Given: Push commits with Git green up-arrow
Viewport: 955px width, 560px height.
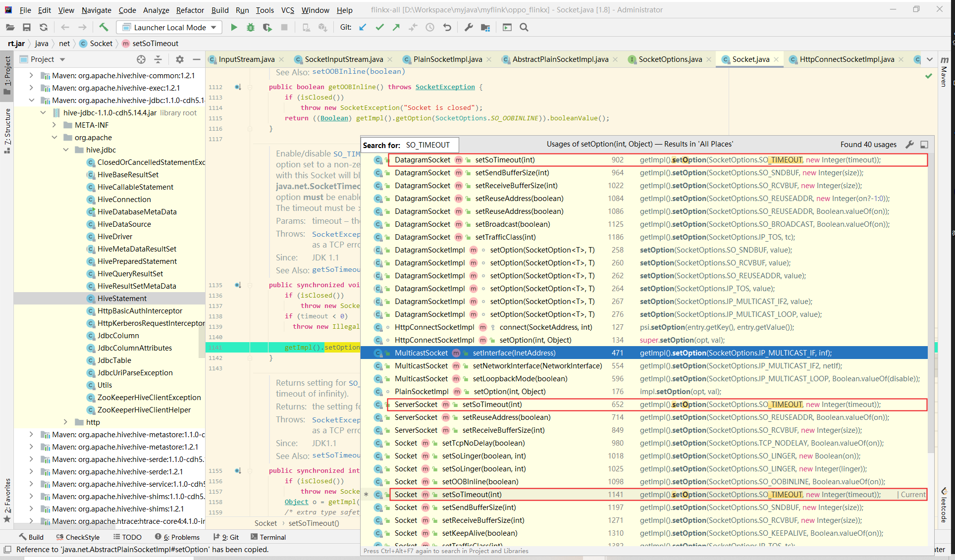Looking at the screenshot, I should [396, 28].
